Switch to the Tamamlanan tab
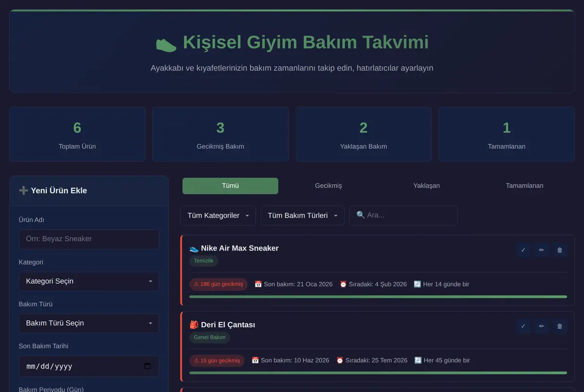The height and width of the screenshot is (392, 584). (x=525, y=186)
